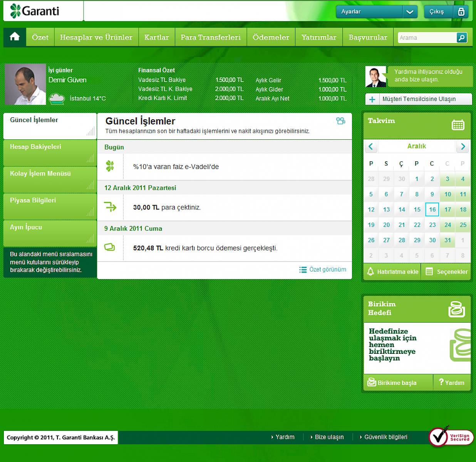Click in the Arama search field
The width and height of the screenshot is (476, 462).
pos(427,38)
